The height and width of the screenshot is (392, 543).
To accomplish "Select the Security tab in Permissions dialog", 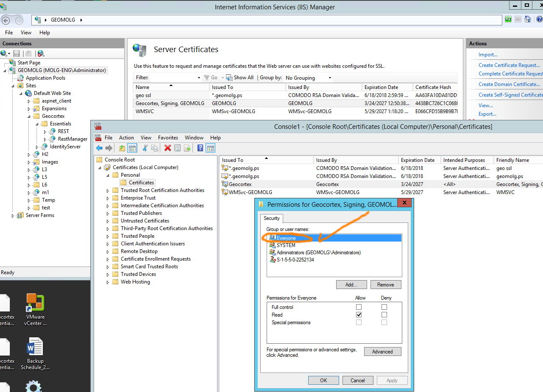I will (272, 219).
